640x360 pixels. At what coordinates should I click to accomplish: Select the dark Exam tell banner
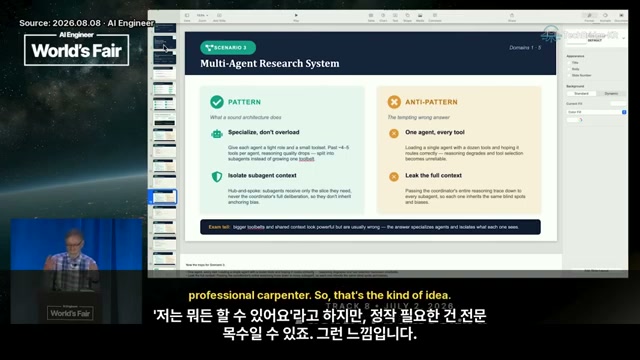[370, 227]
